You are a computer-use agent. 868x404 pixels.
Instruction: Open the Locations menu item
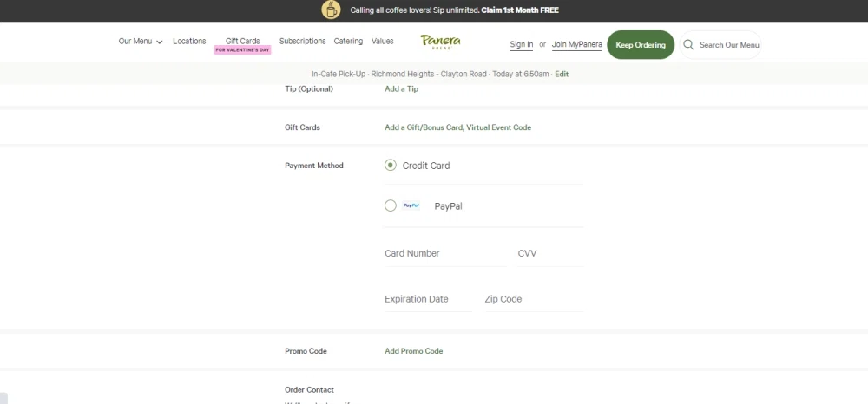click(189, 42)
